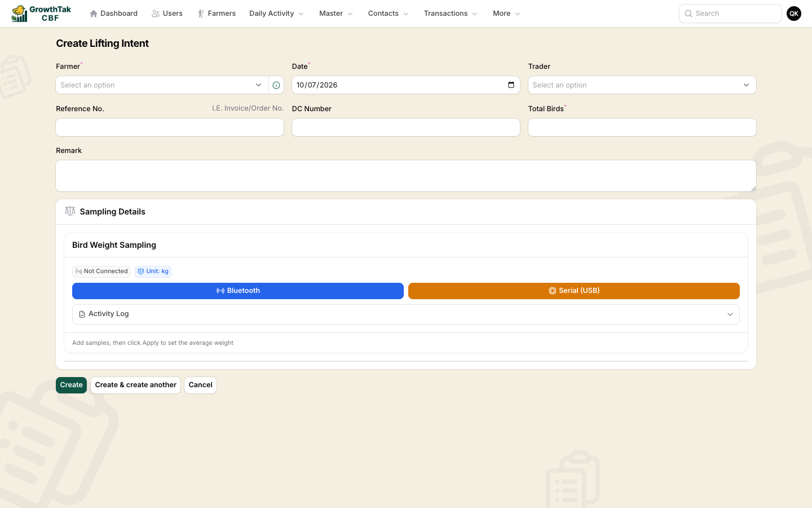Click the Unit kg scale icon

(141, 271)
